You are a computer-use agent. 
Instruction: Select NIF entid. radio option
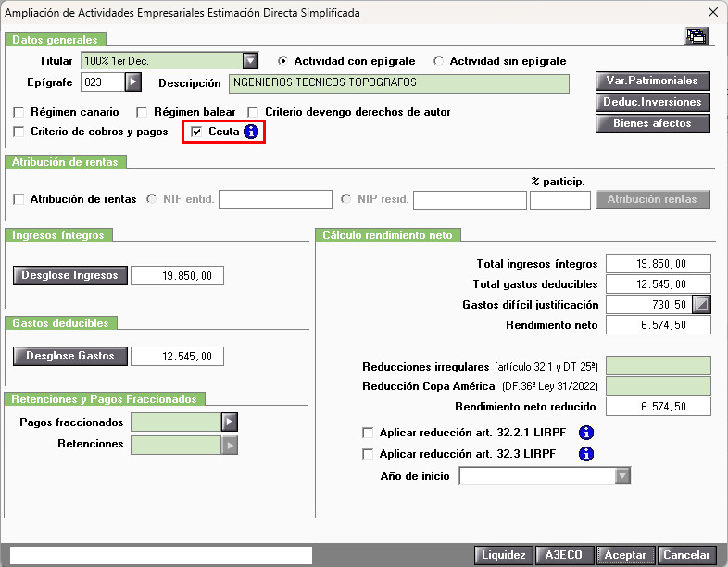[151, 199]
